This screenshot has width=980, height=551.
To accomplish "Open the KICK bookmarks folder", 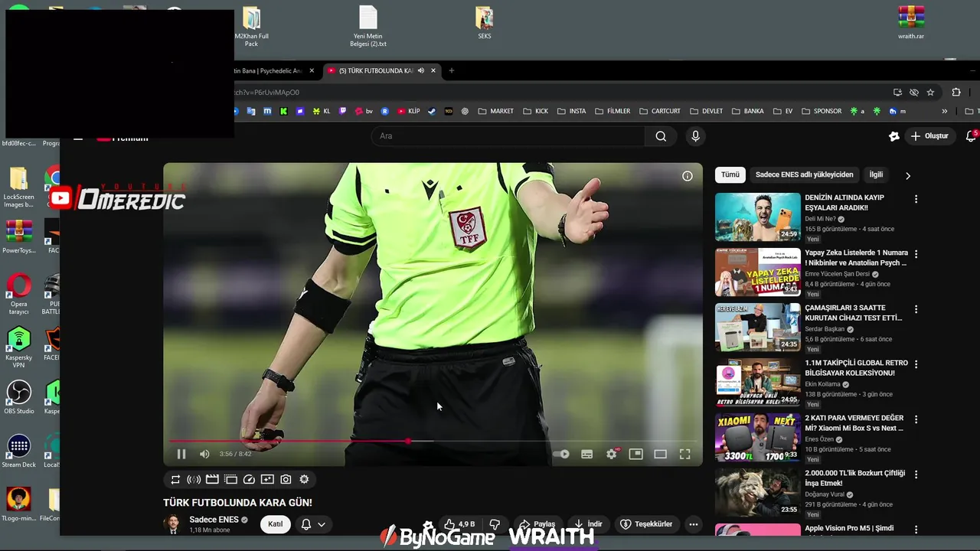I will click(x=536, y=111).
